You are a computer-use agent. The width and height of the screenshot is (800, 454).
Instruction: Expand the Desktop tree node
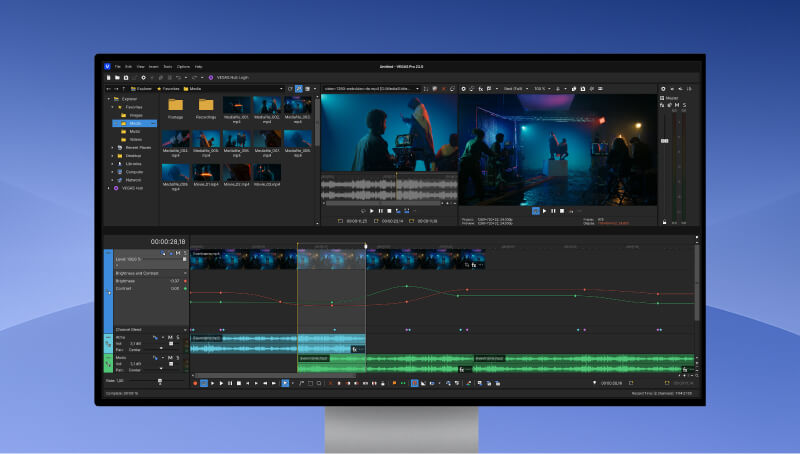[113, 156]
